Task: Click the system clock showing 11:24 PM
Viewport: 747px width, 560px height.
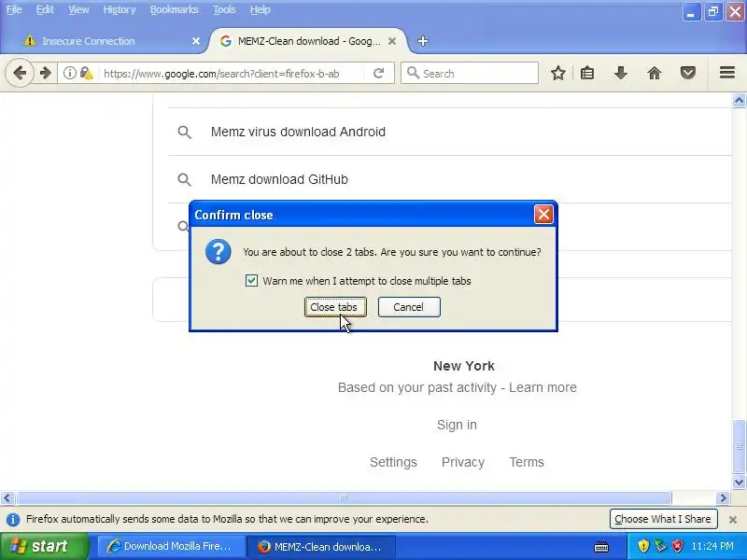Action: click(x=712, y=546)
